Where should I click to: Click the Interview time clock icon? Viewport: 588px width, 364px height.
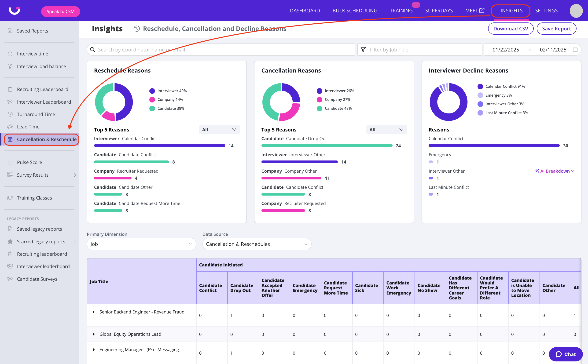pyautogui.click(x=10, y=54)
